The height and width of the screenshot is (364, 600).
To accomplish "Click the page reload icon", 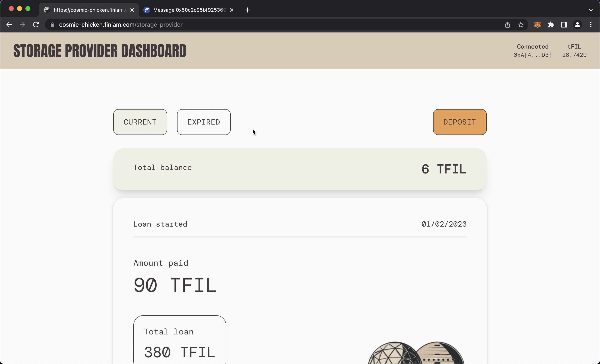I will tap(36, 24).
